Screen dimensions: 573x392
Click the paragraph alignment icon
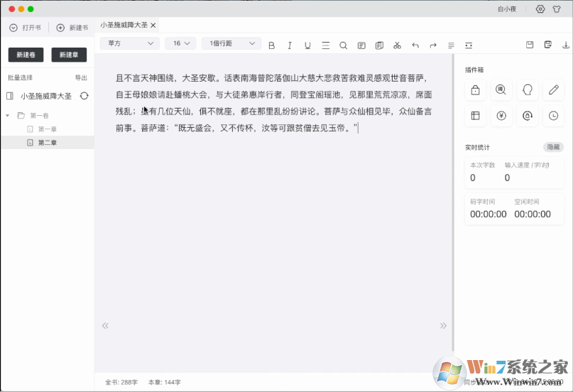pos(451,45)
